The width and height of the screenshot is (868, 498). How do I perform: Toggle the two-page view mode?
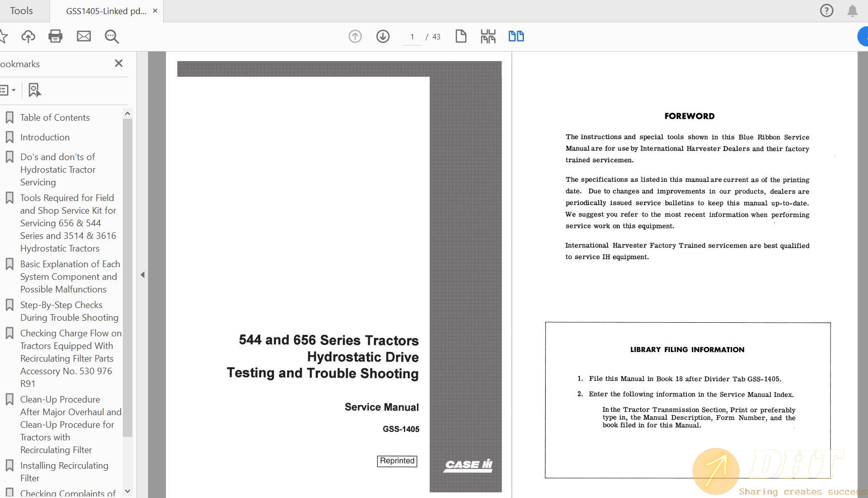[516, 36]
